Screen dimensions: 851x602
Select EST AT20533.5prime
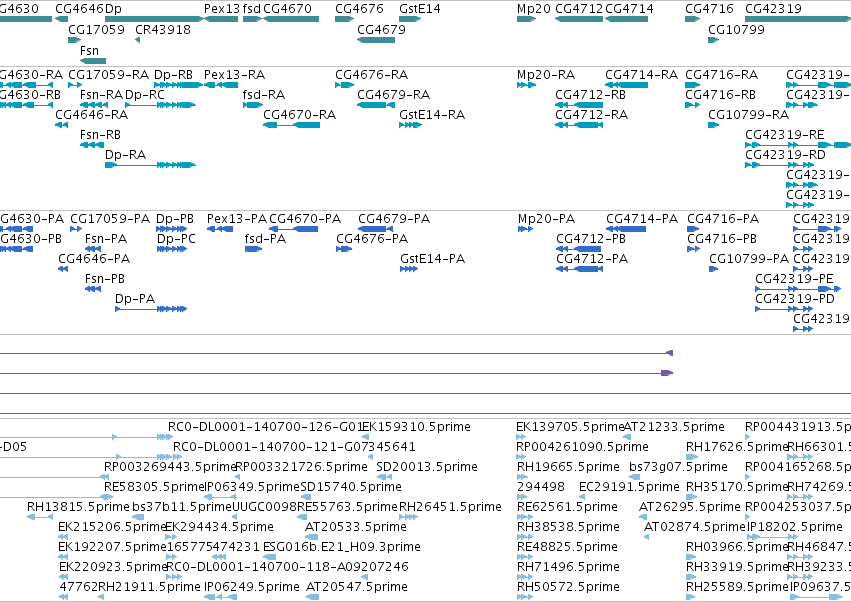tap(356, 527)
